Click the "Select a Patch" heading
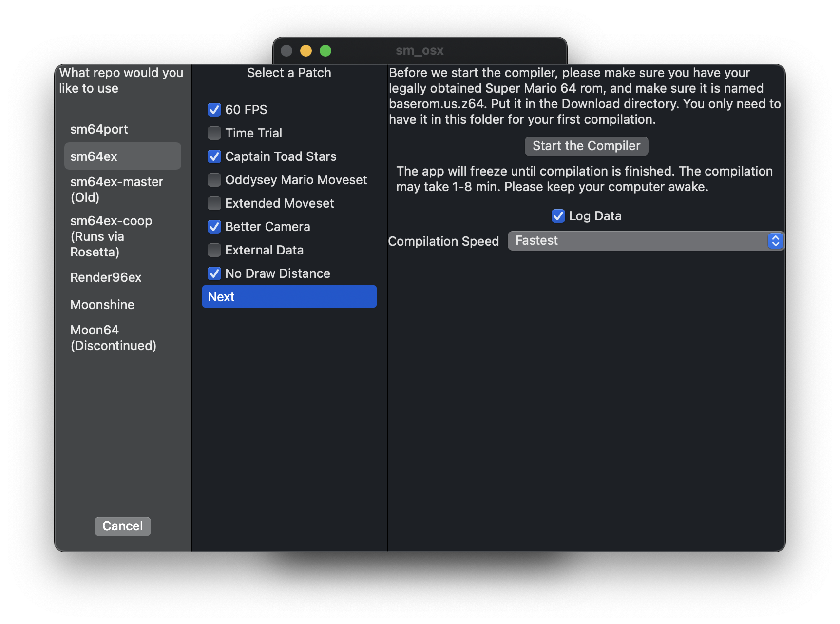The image size is (840, 624). point(289,73)
